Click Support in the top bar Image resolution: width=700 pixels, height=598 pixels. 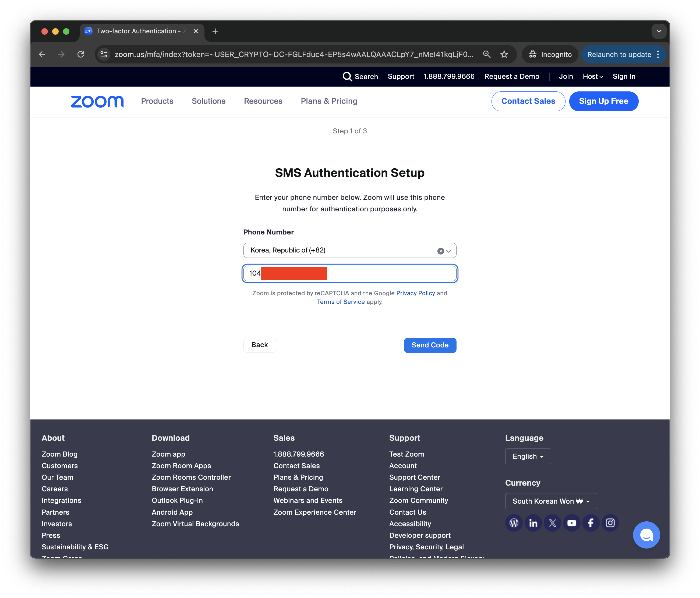click(x=401, y=76)
